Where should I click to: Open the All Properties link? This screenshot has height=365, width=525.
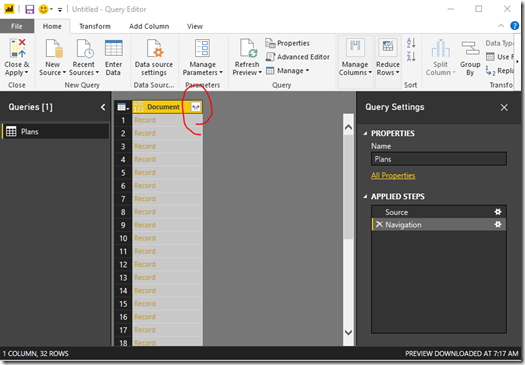(393, 176)
